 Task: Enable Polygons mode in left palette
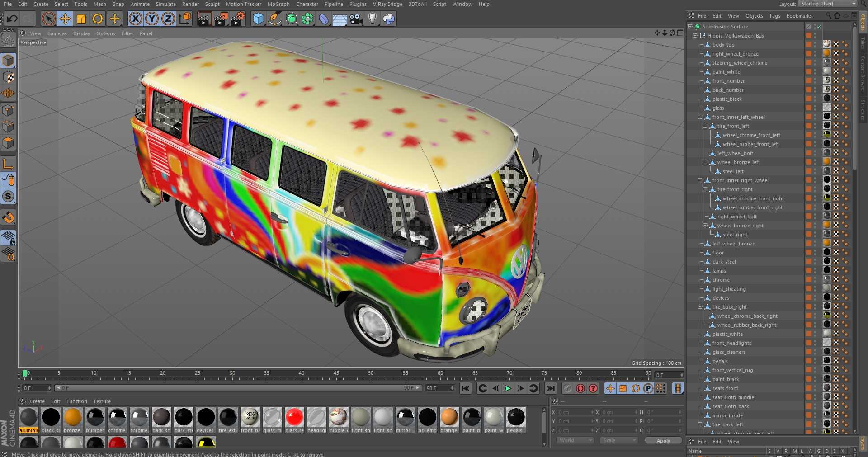[x=8, y=143]
